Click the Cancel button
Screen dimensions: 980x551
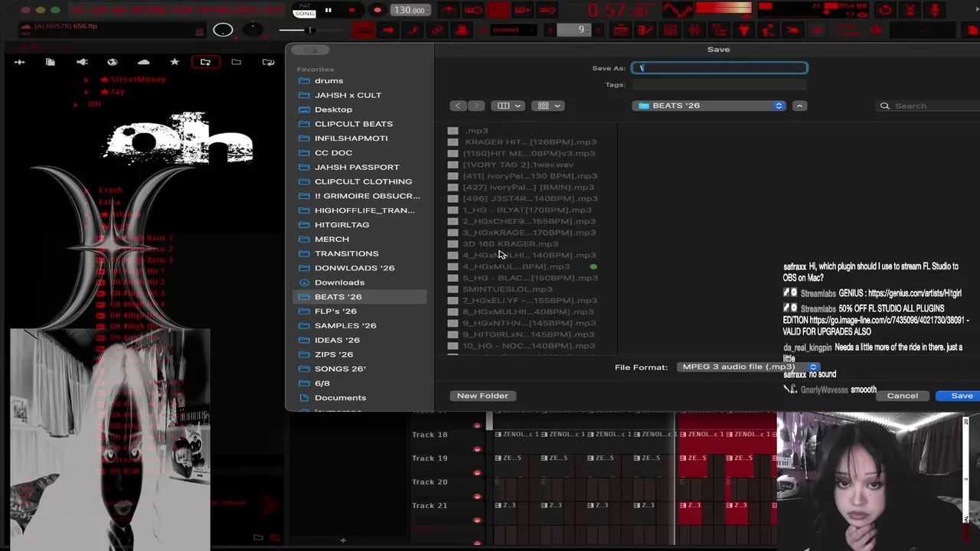point(902,396)
